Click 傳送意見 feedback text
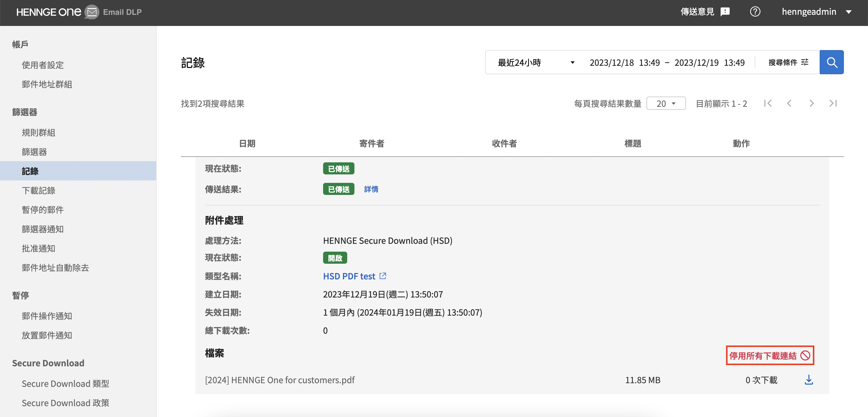This screenshot has height=417, width=868. click(697, 12)
